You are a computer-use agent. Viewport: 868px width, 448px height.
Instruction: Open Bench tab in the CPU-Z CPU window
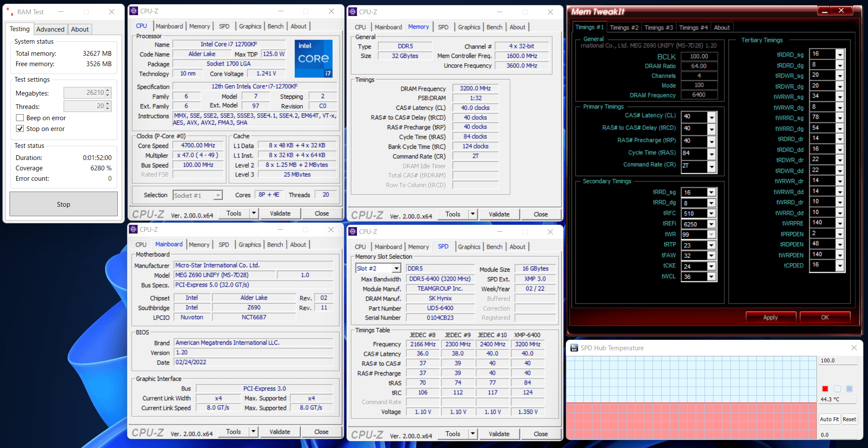[276, 26]
